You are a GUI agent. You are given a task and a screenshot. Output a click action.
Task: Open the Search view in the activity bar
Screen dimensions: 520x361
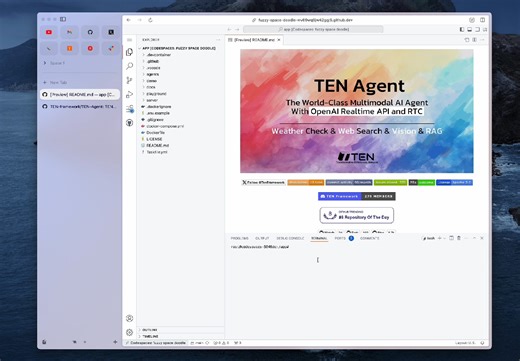[x=130, y=66]
